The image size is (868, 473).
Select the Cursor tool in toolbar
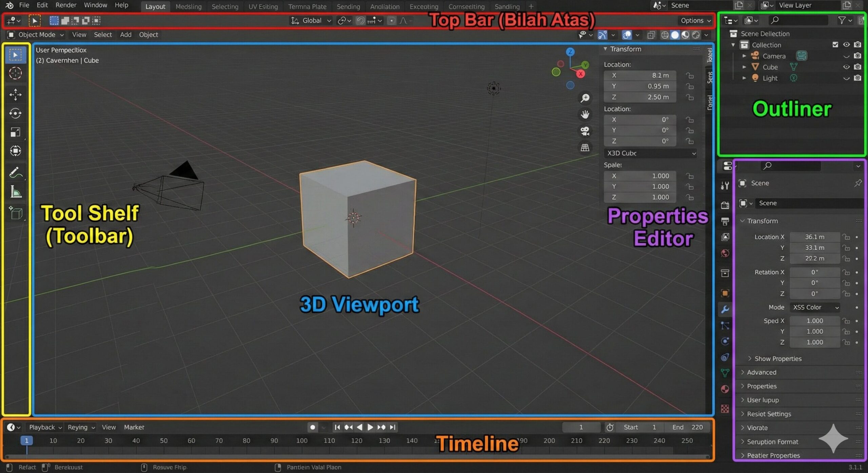[x=15, y=73]
